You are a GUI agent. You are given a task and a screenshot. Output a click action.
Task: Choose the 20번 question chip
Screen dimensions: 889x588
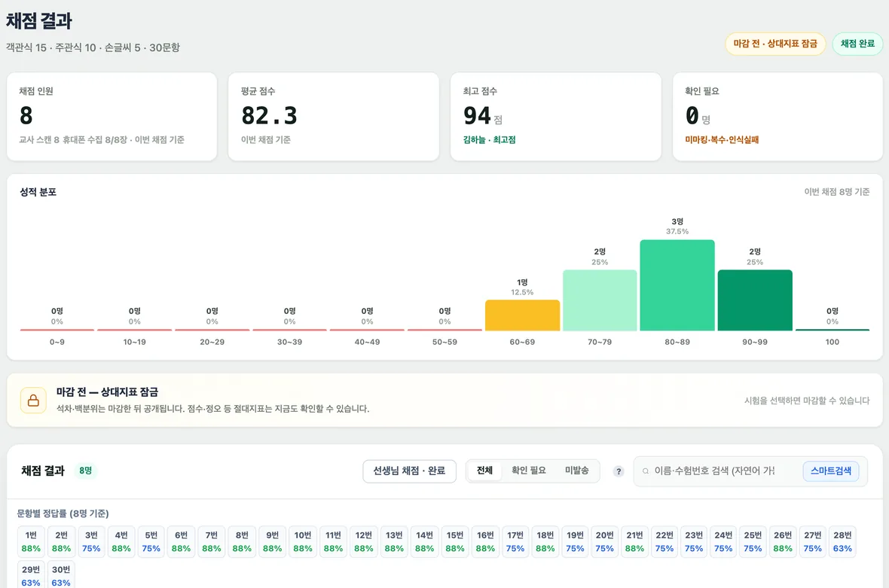tap(605, 541)
